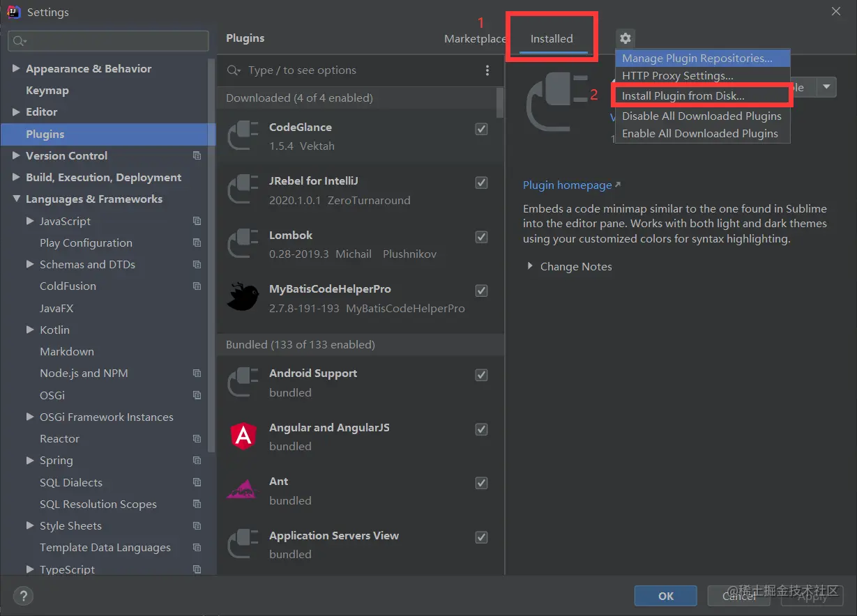Switch to the Installed tab

click(x=552, y=39)
